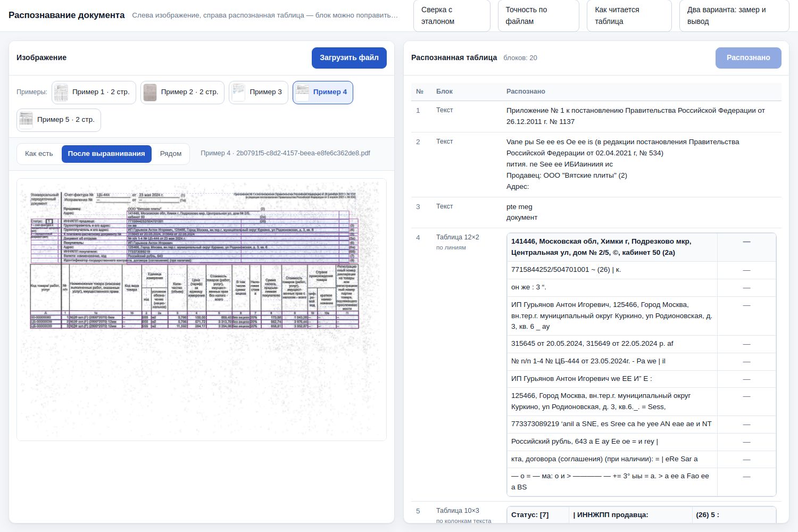Click block 2 text starting "Vane ры Se"
Image resolution: width=798 pixels, height=532 pixels.
pyautogui.click(x=623, y=164)
